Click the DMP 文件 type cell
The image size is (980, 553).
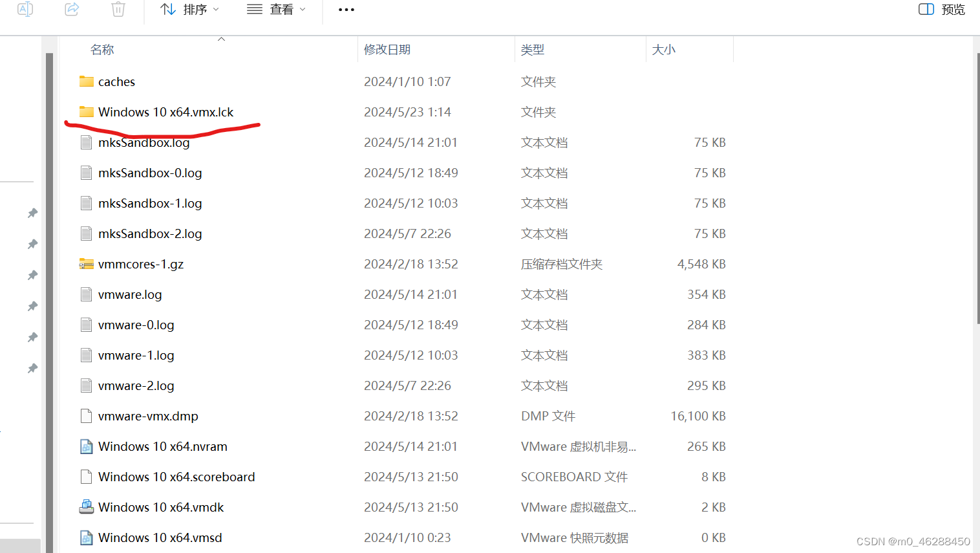(548, 416)
